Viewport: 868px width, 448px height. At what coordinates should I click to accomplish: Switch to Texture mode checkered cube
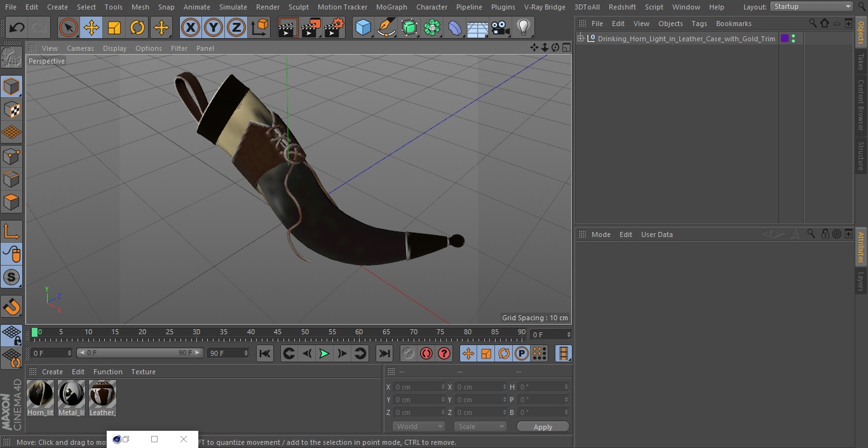(x=11, y=109)
